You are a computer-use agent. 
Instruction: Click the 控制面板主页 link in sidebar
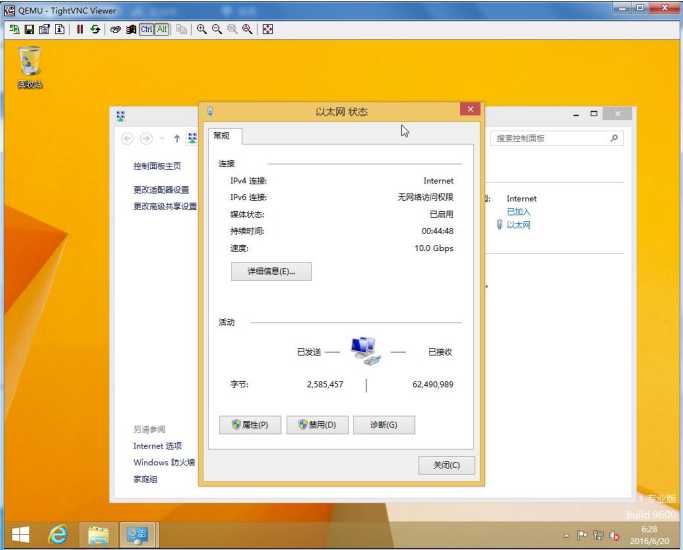[x=157, y=166]
